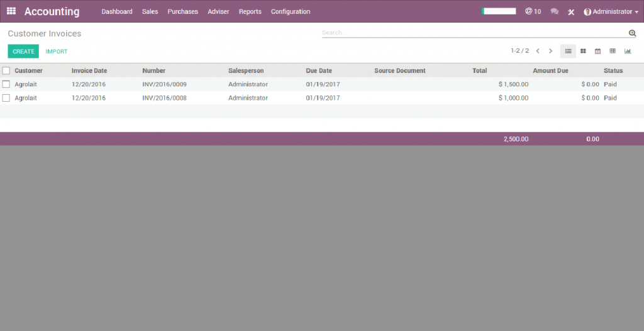Go to next page of records

tap(551, 52)
